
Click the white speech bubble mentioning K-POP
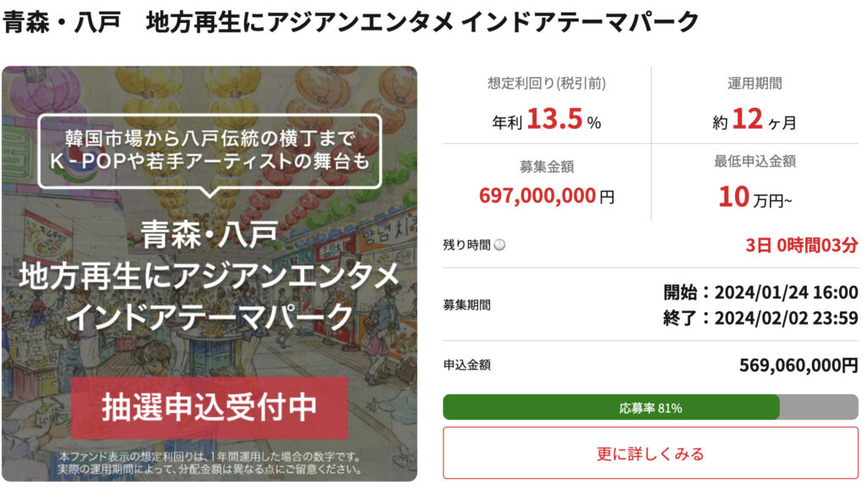tap(209, 149)
